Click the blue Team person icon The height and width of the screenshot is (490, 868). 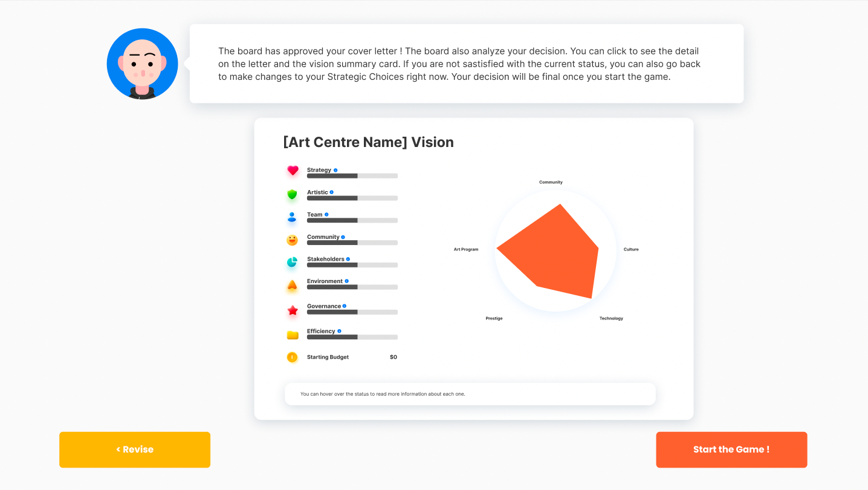tap(293, 217)
